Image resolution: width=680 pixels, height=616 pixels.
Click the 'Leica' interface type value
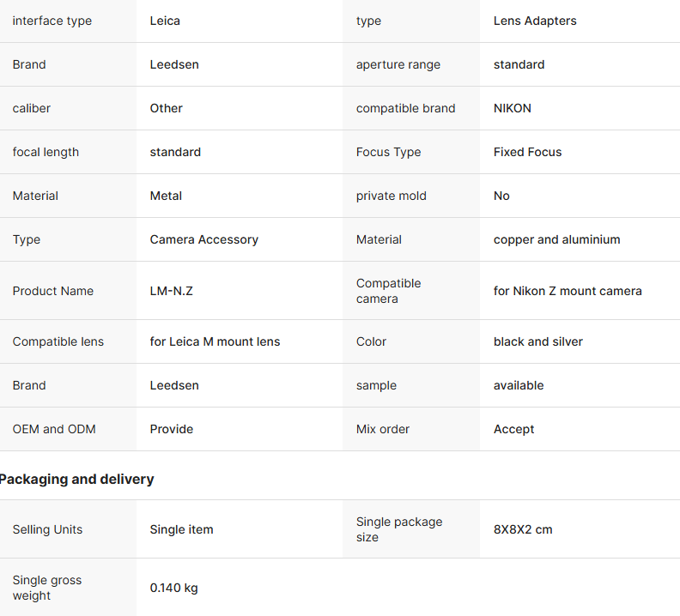[x=165, y=21]
